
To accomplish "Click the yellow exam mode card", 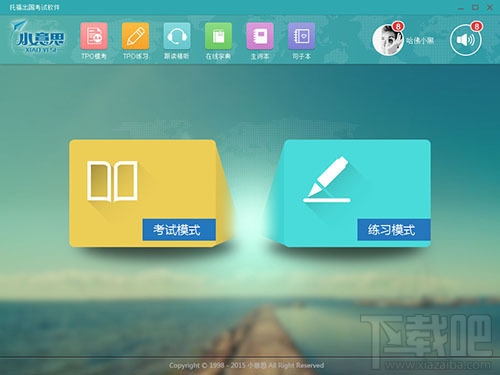I will coord(148,193).
